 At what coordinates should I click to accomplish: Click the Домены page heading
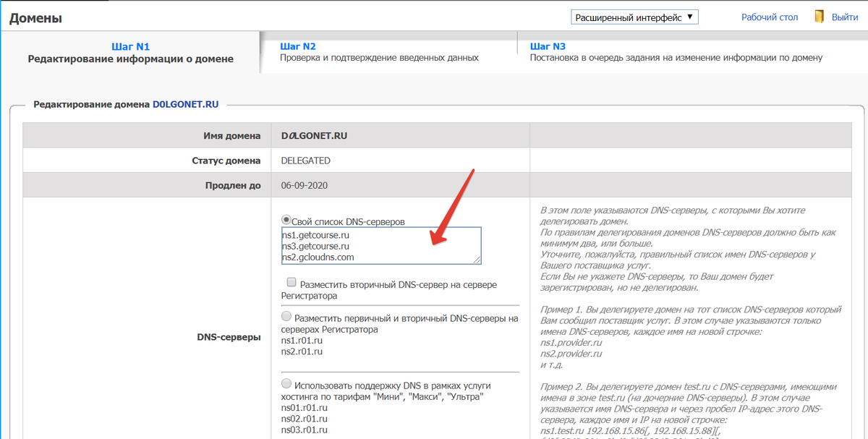coord(35,18)
